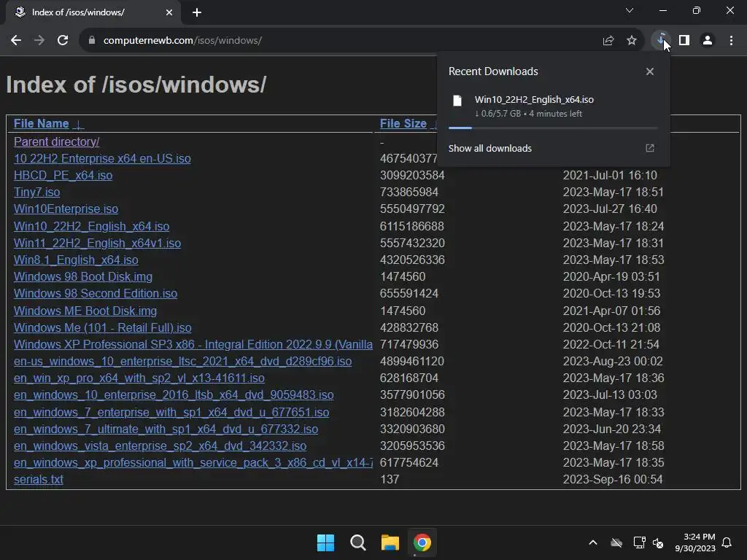Viewport: 747px width, 560px height.
Task: Close the Recent Downloads popup
Action: (650, 71)
